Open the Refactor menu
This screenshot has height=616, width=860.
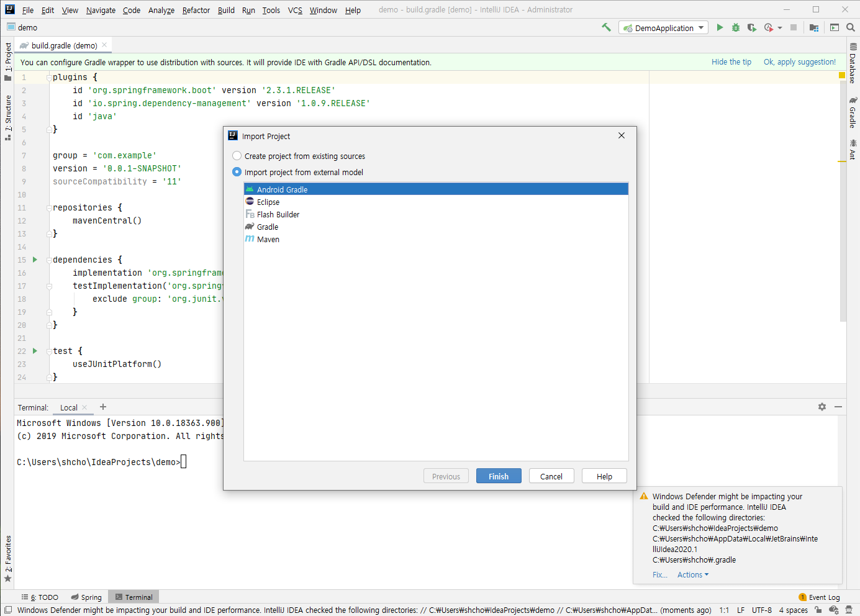pyautogui.click(x=196, y=10)
